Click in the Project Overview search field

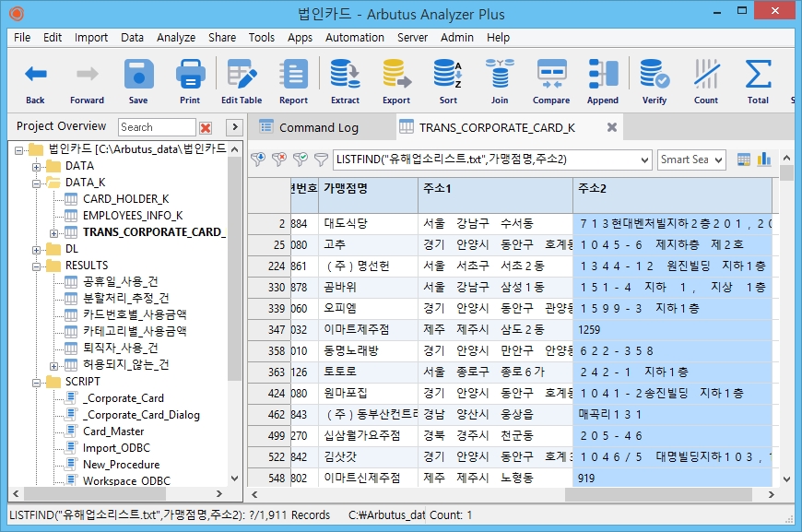coord(157,127)
